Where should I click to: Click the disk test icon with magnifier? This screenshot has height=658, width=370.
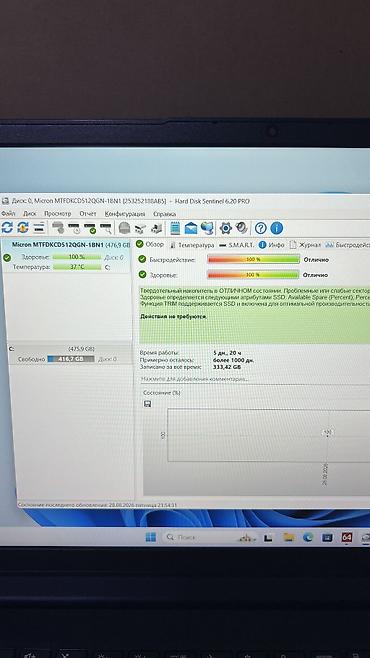pos(106,228)
